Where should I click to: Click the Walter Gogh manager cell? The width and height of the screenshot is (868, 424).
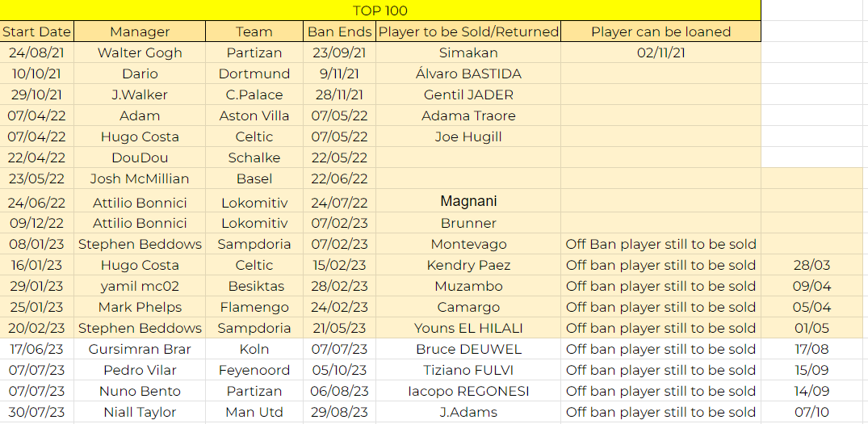tap(140, 52)
